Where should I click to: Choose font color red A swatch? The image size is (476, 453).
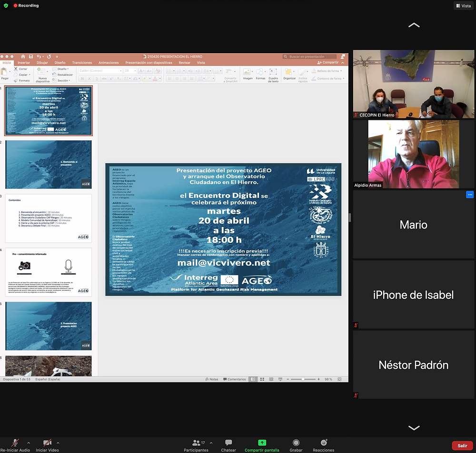(x=155, y=79)
